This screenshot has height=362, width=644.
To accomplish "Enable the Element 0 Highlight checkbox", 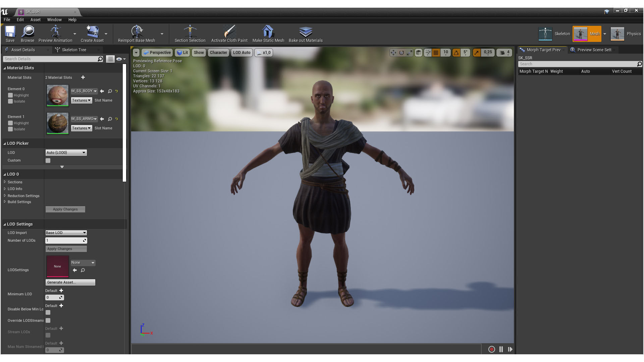I will pos(10,95).
